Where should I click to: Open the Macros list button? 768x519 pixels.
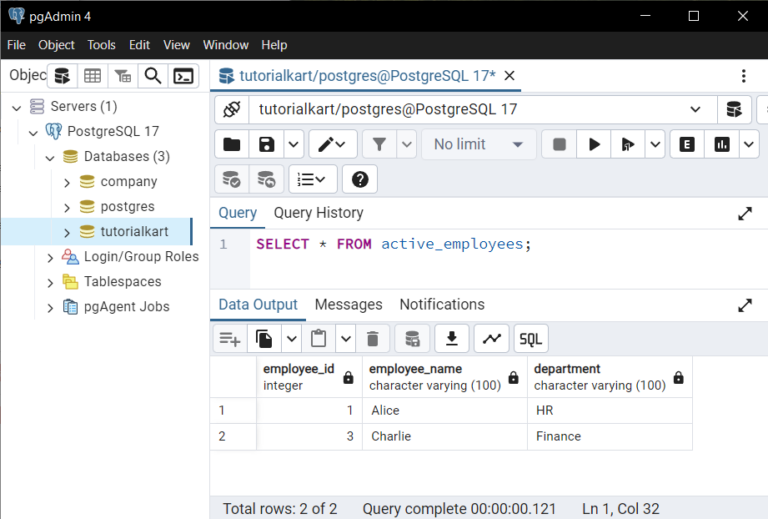click(x=312, y=180)
